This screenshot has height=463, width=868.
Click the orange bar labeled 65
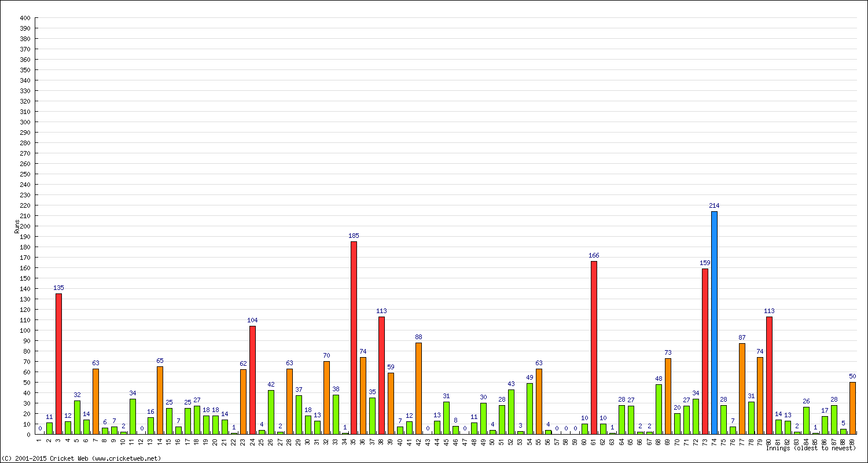[x=160, y=400]
